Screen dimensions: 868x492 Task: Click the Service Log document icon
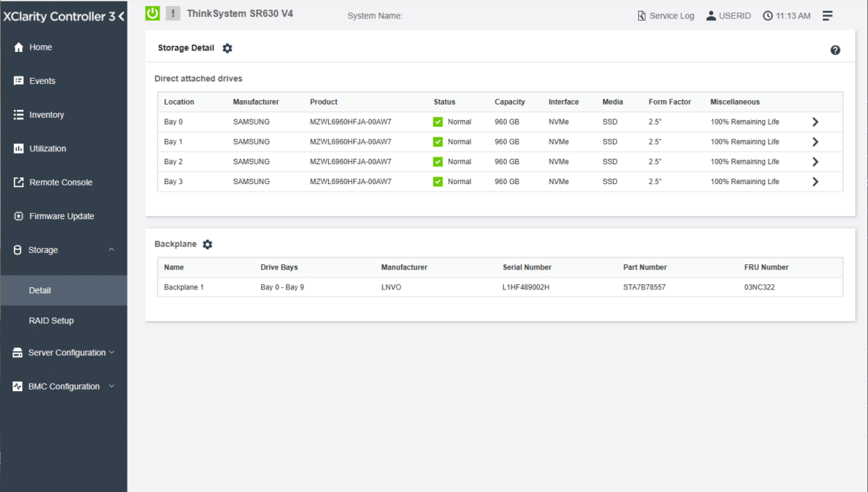click(642, 16)
